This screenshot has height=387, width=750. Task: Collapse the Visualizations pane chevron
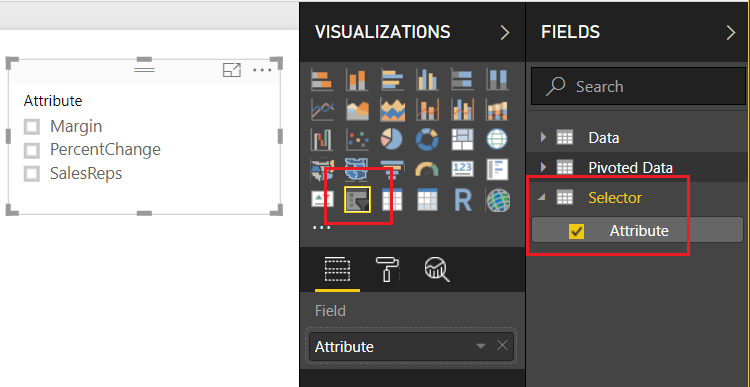point(505,33)
